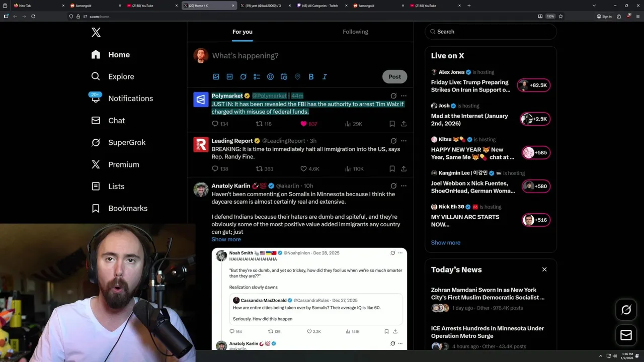Add a poll to the post
This screenshot has width=644, height=362.
[x=257, y=77]
